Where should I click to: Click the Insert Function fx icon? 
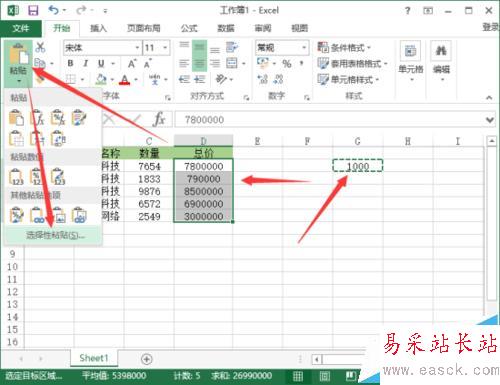[x=159, y=119]
